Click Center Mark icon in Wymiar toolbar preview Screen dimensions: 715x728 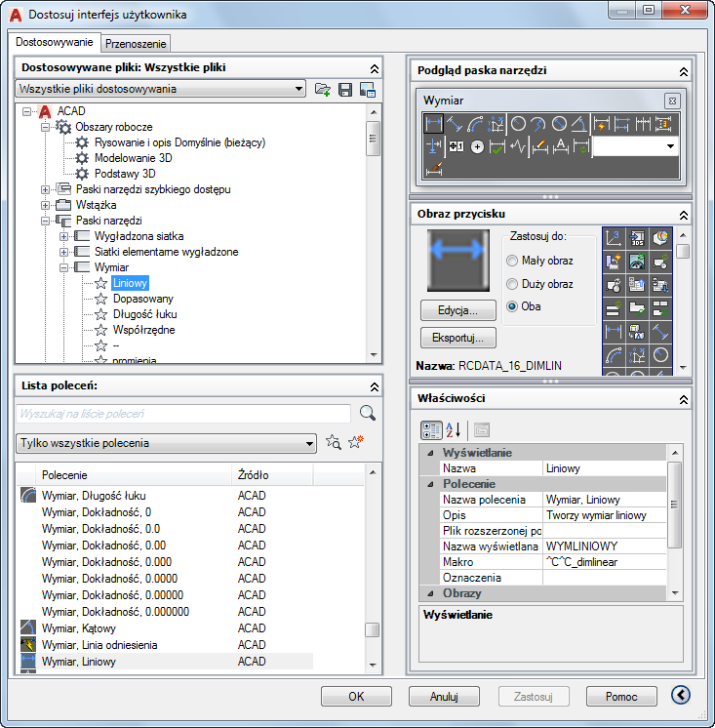pyautogui.click(x=477, y=146)
